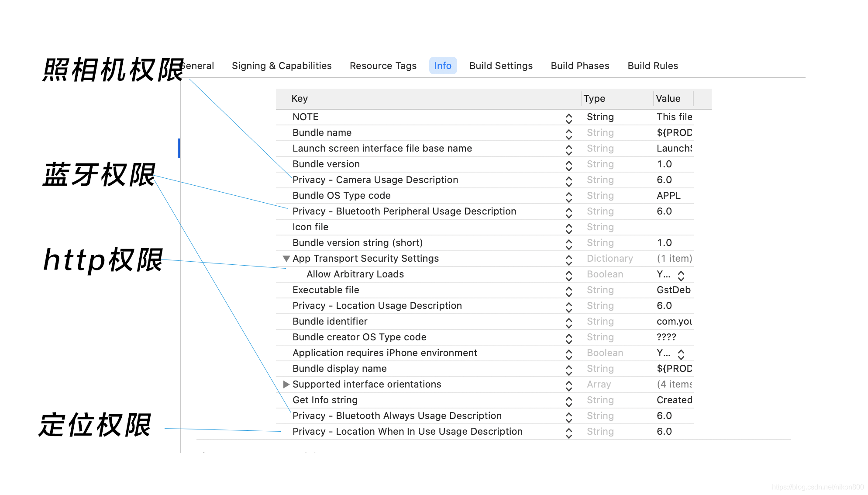
Task: Click key stepper for Bundle identifier row
Action: (568, 322)
